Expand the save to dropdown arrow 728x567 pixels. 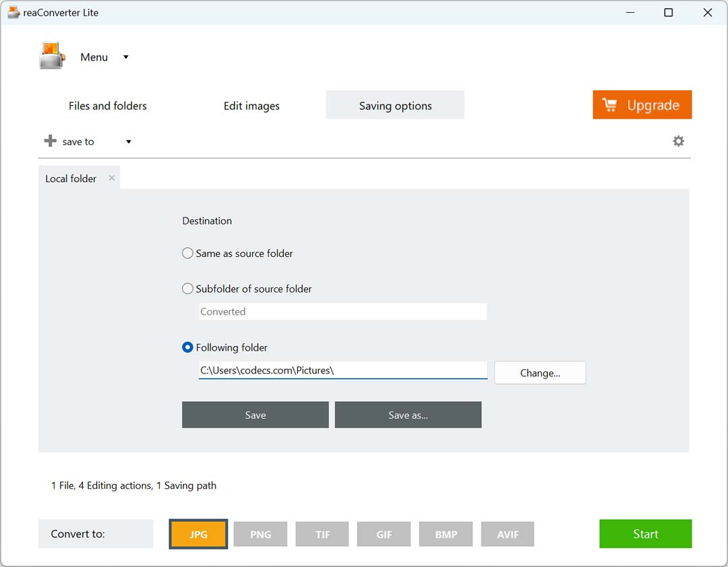click(x=129, y=142)
